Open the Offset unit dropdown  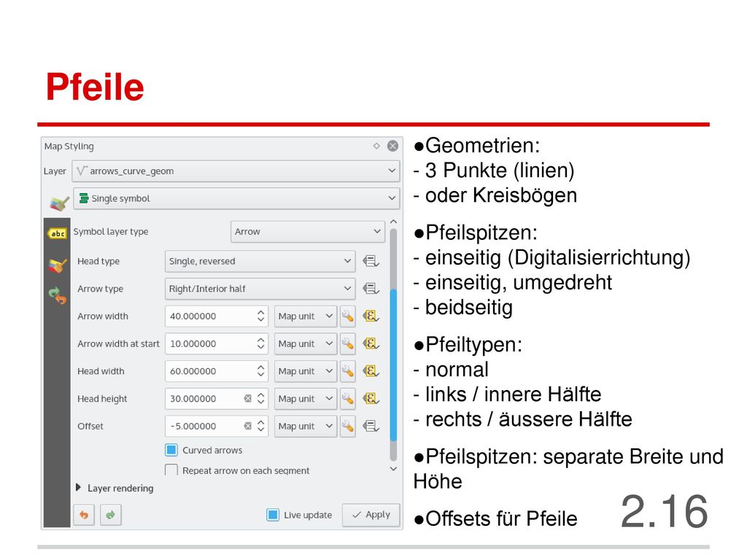click(x=306, y=426)
